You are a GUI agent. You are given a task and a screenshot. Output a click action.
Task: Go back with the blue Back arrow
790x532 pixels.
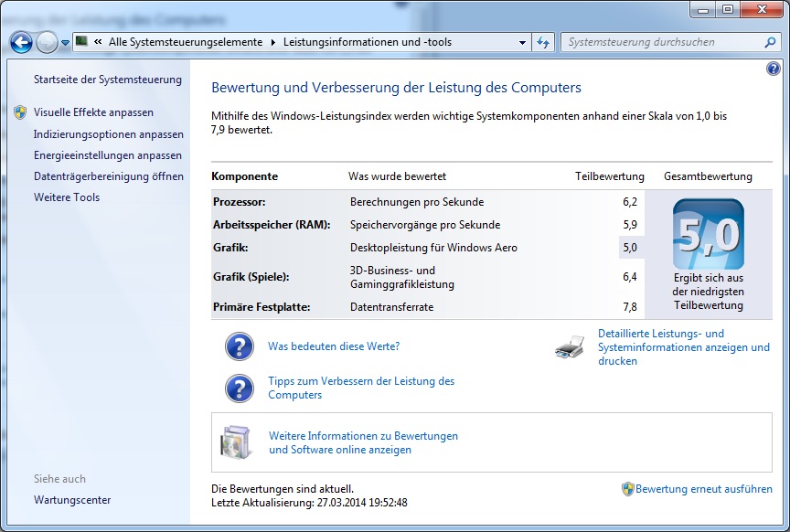(21, 43)
